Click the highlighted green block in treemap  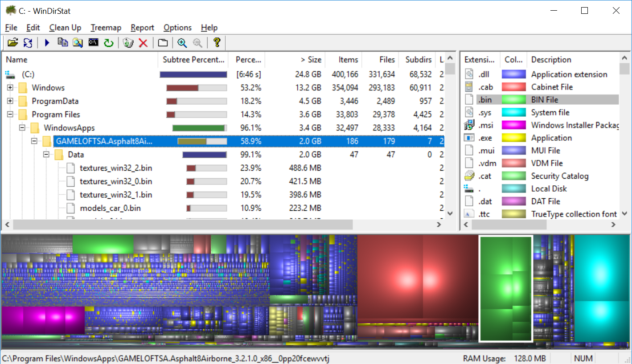(505, 289)
